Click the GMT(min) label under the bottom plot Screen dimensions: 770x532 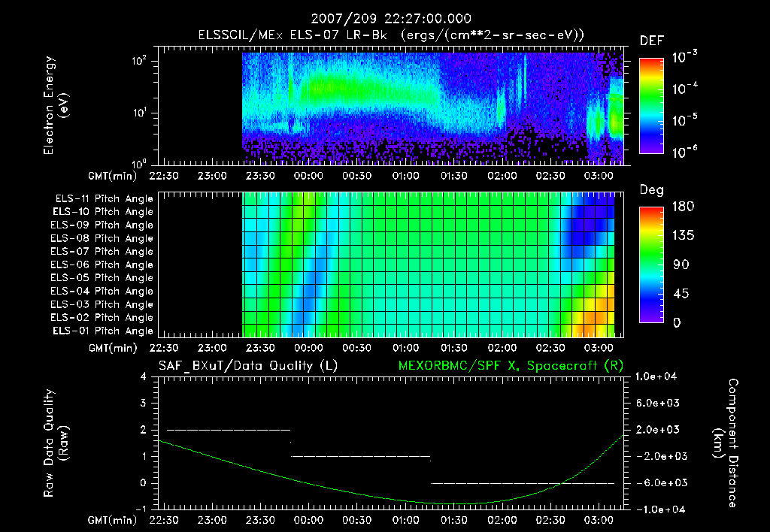[113, 520]
